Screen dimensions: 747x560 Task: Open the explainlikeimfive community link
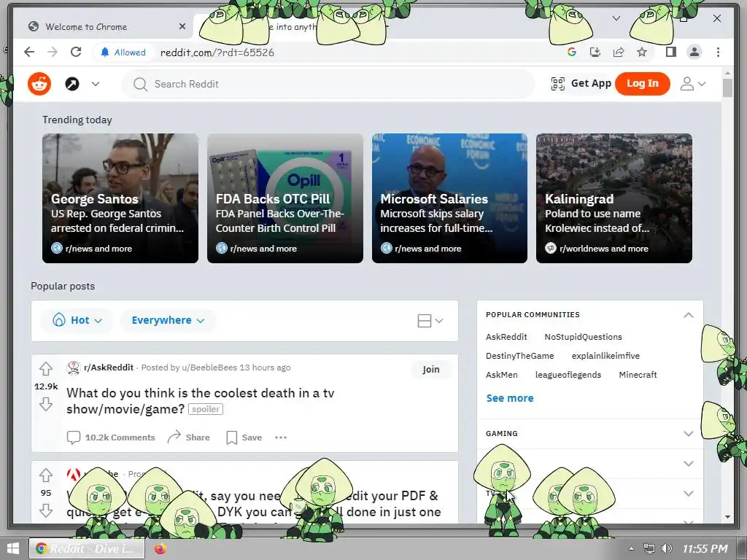point(605,356)
